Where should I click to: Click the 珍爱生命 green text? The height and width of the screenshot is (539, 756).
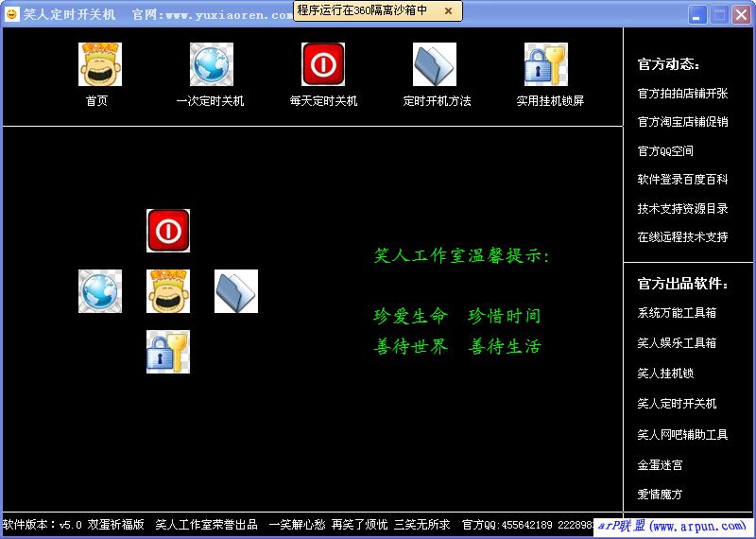(x=411, y=316)
